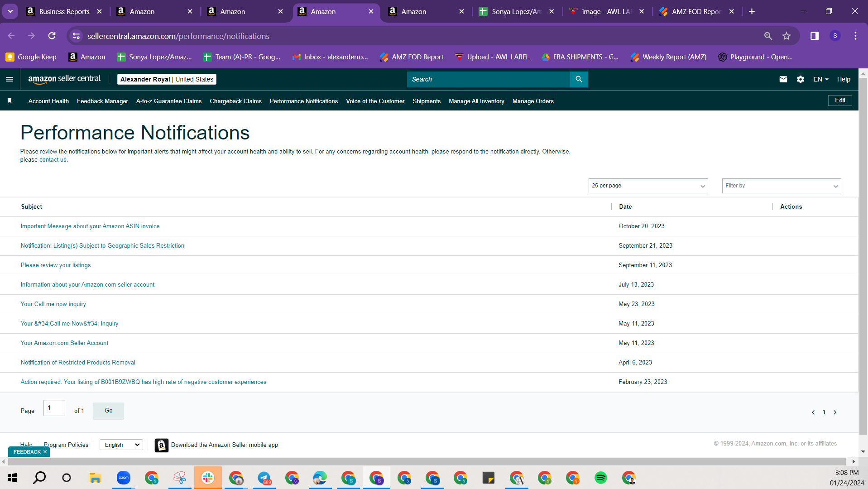Image resolution: width=868 pixels, height=489 pixels.
Task: Open the 25 per page dropdown
Action: click(648, 186)
